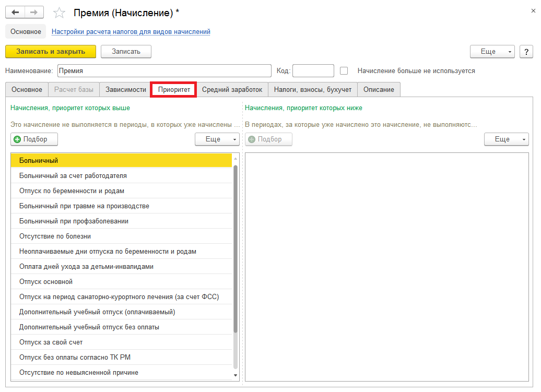Open the top-right Еще dropdown menu
The image size is (541, 392).
pos(492,52)
